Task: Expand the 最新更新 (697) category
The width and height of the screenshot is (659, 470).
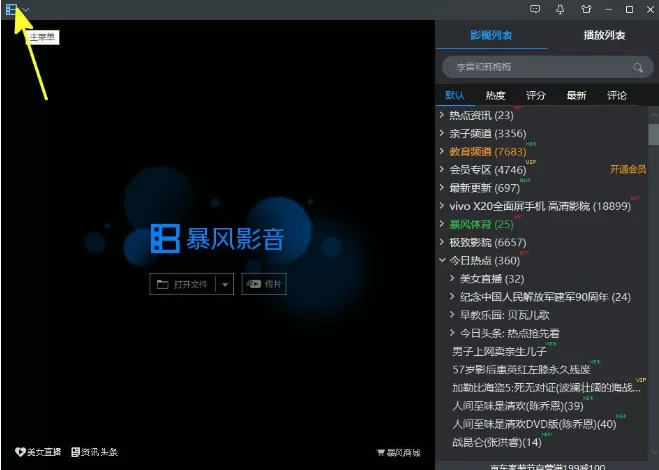Action: pos(442,187)
